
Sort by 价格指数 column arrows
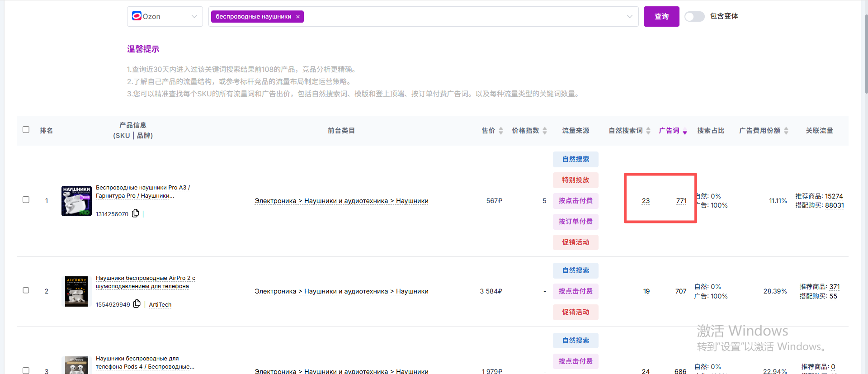(x=545, y=131)
